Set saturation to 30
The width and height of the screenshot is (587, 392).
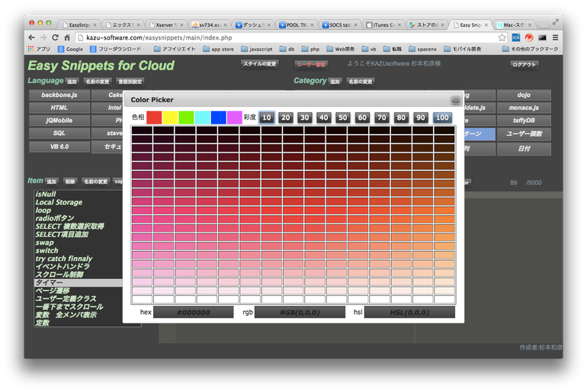tap(305, 117)
